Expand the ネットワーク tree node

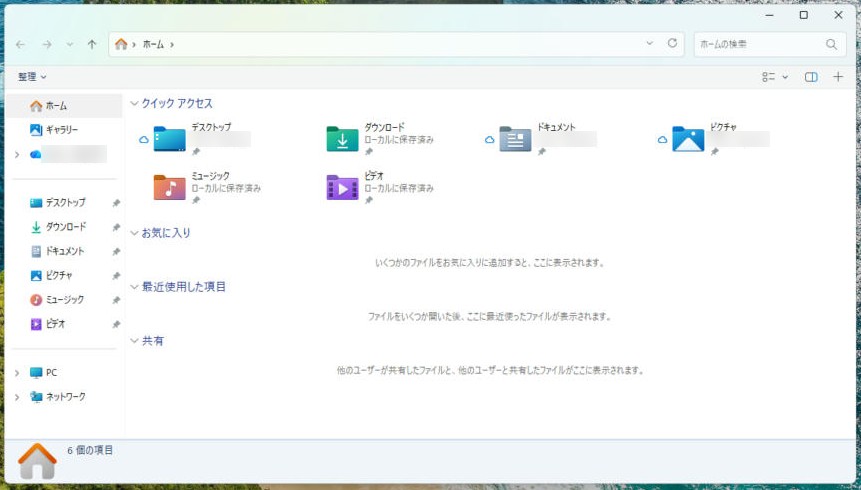point(17,397)
